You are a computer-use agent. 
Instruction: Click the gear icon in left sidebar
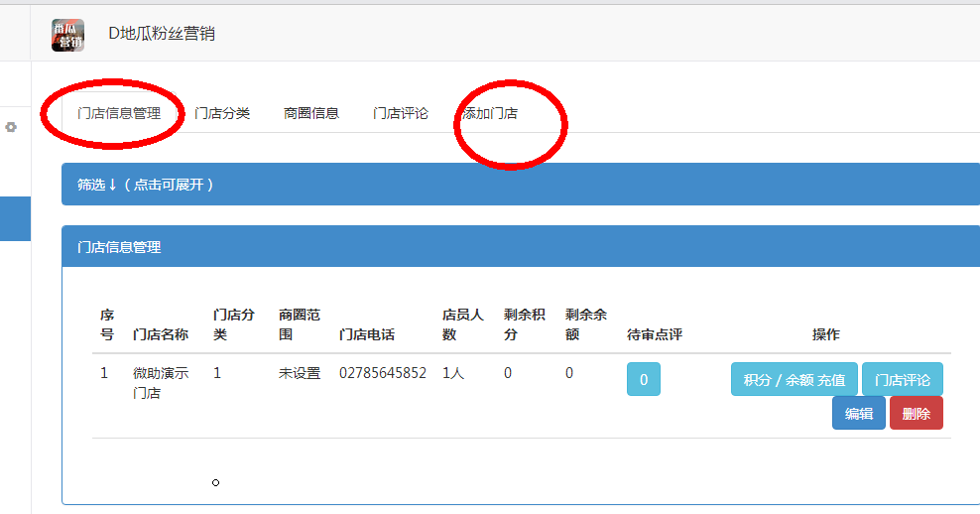[12, 127]
